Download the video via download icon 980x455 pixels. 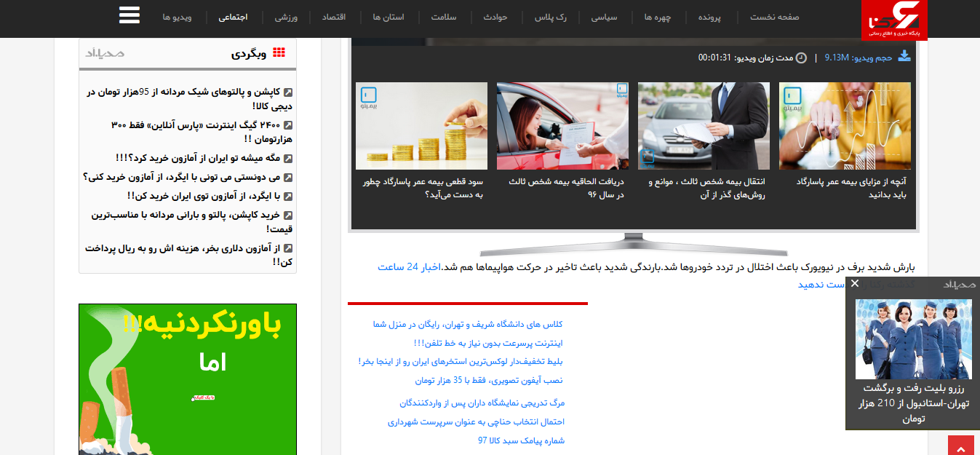point(904,56)
